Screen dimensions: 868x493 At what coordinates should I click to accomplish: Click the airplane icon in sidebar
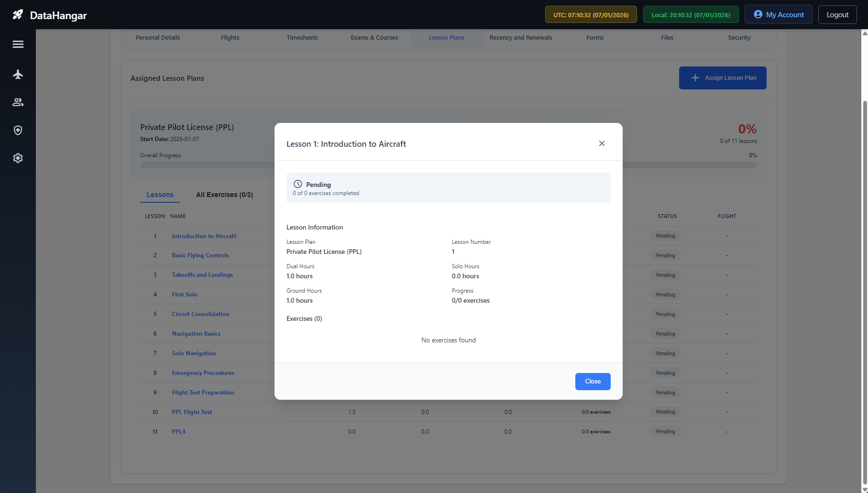tap(18, 74)
